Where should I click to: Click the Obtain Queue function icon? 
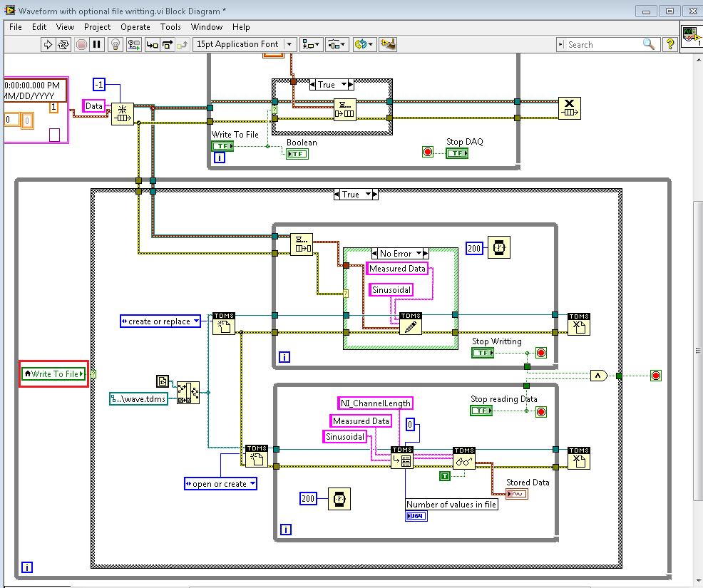click(x=123, y=114)
